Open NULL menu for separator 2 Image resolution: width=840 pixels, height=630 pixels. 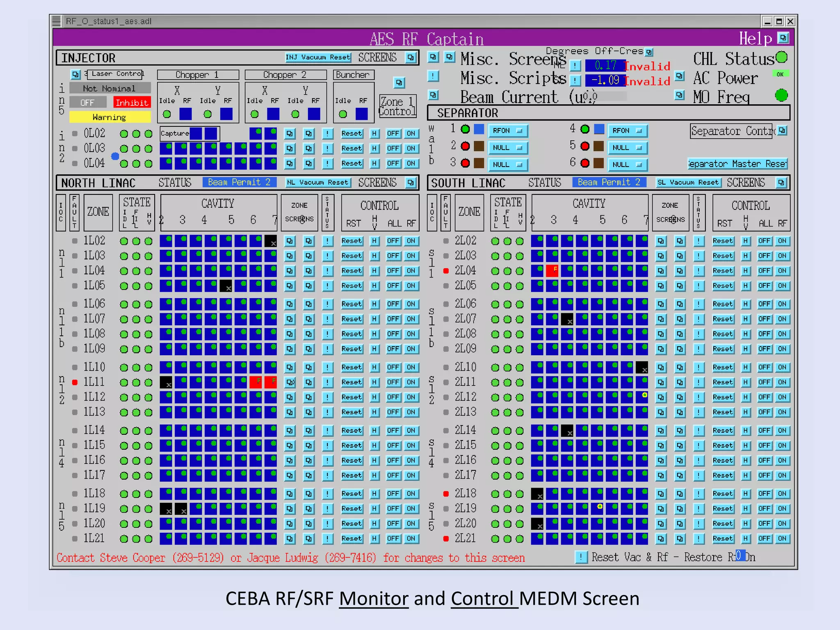pos(508,148)
